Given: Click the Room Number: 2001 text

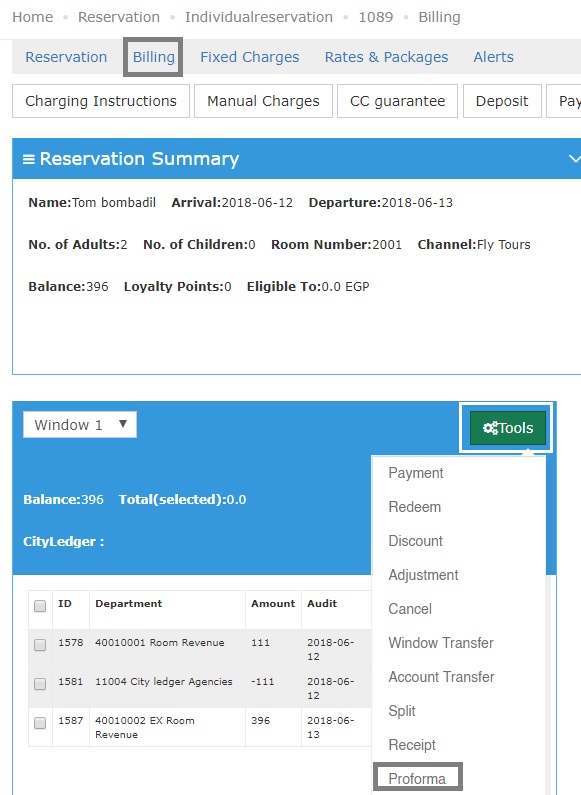Looking at the screenshot, I should [x=336, y=244].
